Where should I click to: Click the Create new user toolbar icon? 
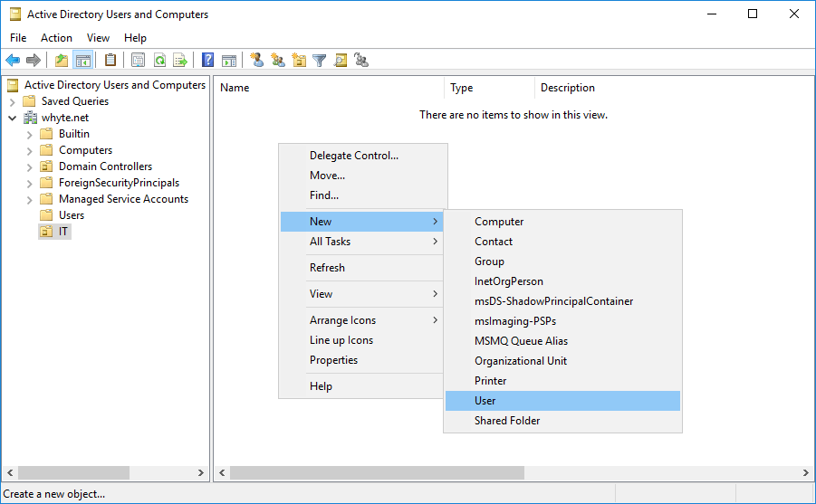pyautogui.click(x=256, y=61)
